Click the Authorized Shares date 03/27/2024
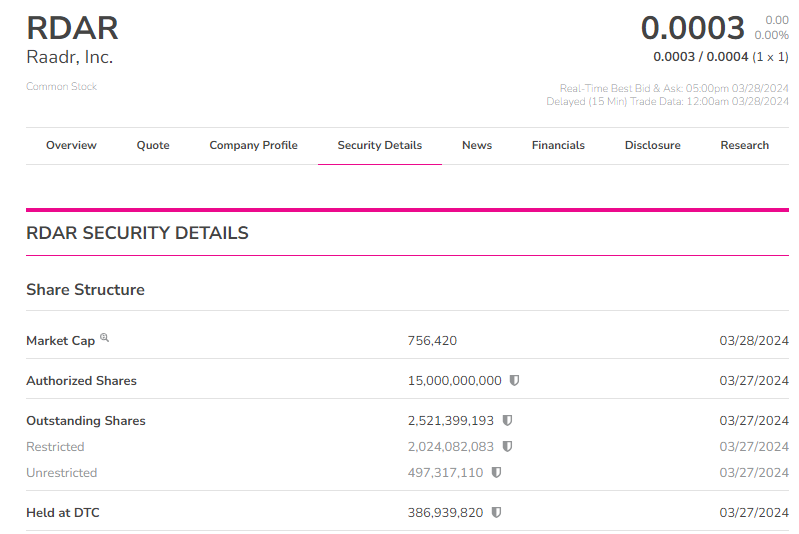Screen dimensions: 799x534 (x=754, y=381)
